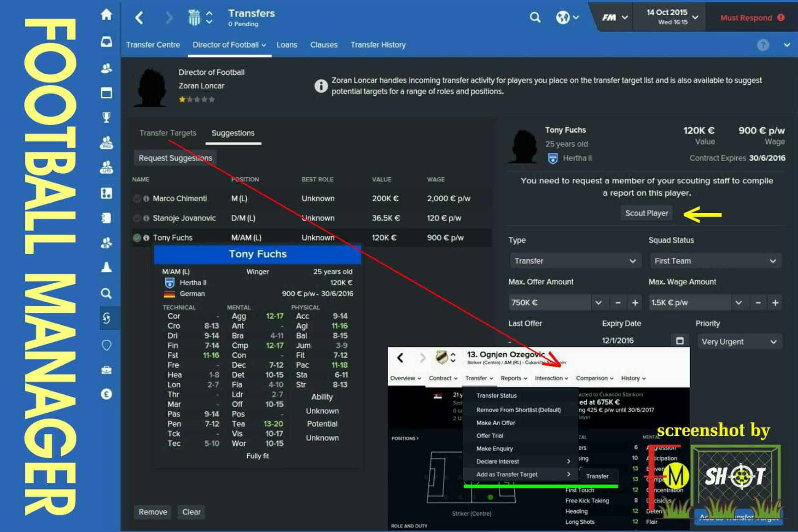Increase the Max. Offer Amount with plus
798x532 pixels.
click(635, 303)
